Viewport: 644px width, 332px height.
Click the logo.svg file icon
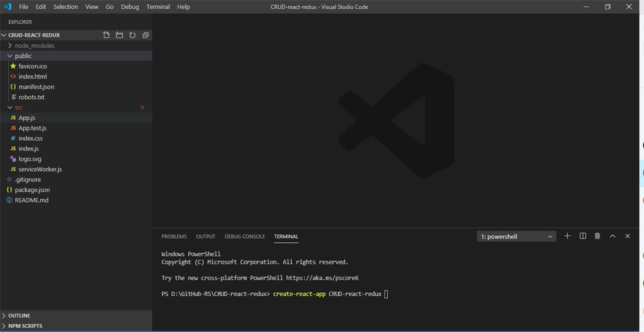pyautogui.click(x=13, y=159)
